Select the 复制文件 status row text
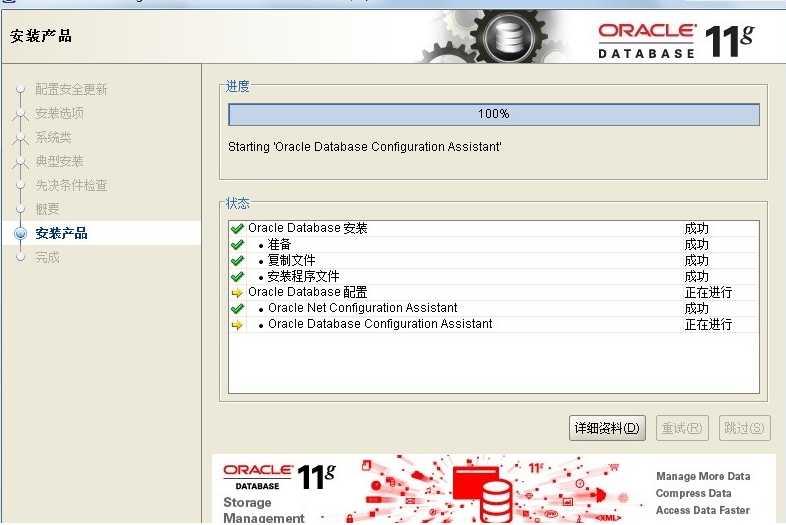The width and height of the screenshot is (786, 525). (x=291, y=261)
